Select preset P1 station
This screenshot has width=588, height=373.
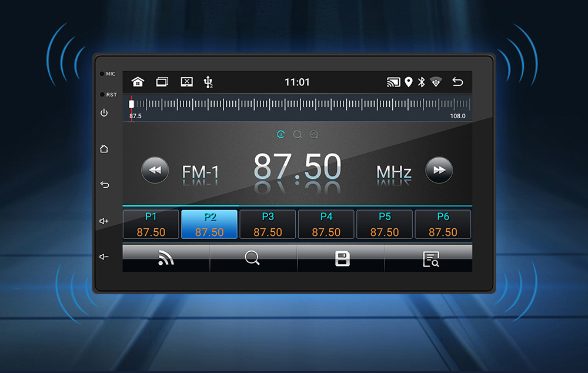(x=151, y=225)
